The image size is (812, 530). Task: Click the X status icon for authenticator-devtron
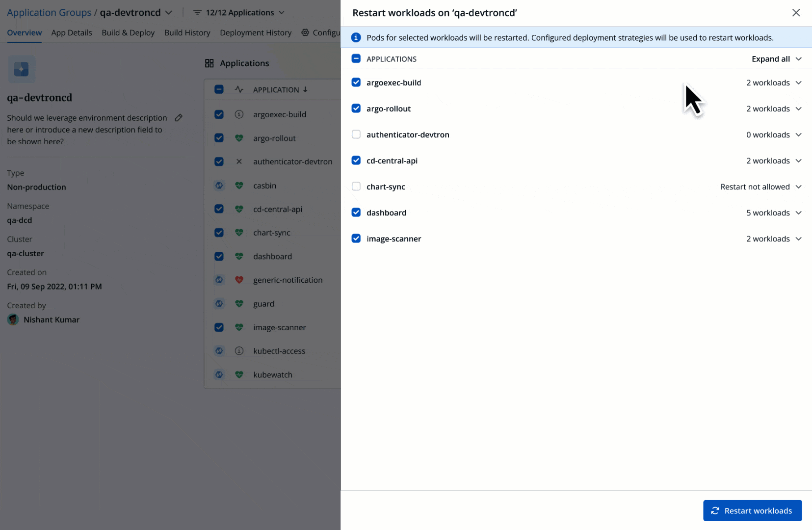tap(239, 161)
